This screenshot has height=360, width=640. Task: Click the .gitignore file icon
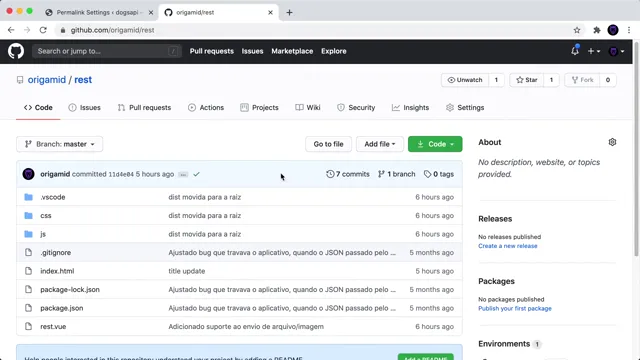[x=28, y=252]
